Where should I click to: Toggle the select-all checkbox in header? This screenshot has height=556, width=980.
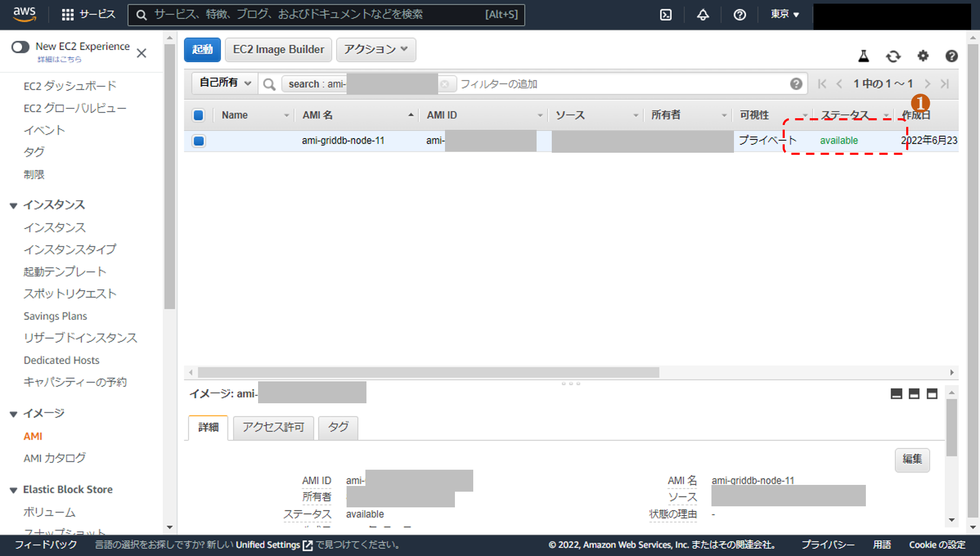[x=198, y=115]
